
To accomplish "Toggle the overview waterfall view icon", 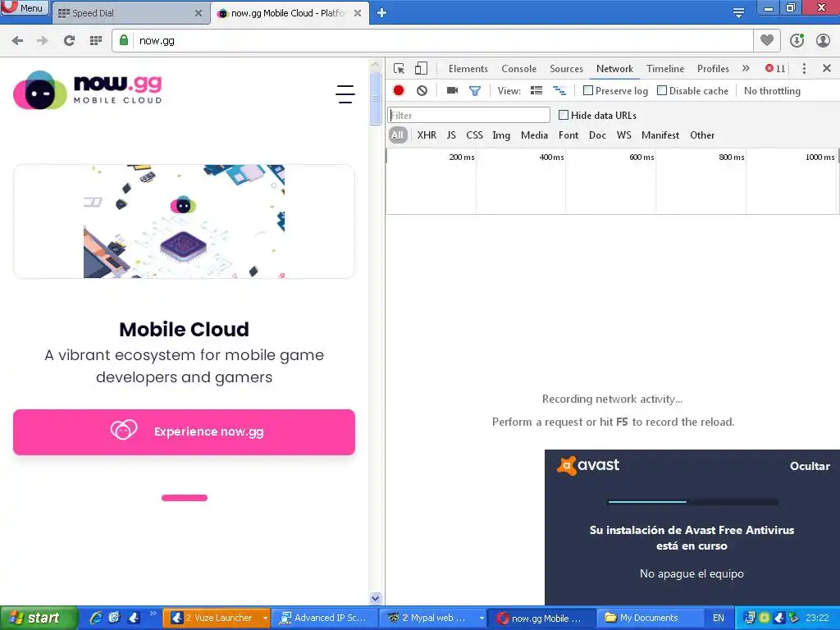I will (x=559, y=90).
